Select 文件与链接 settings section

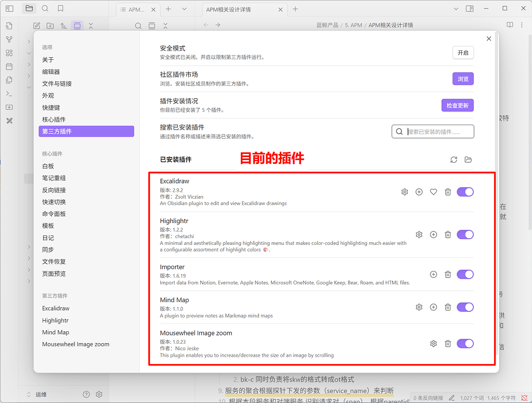coord(86,83)
